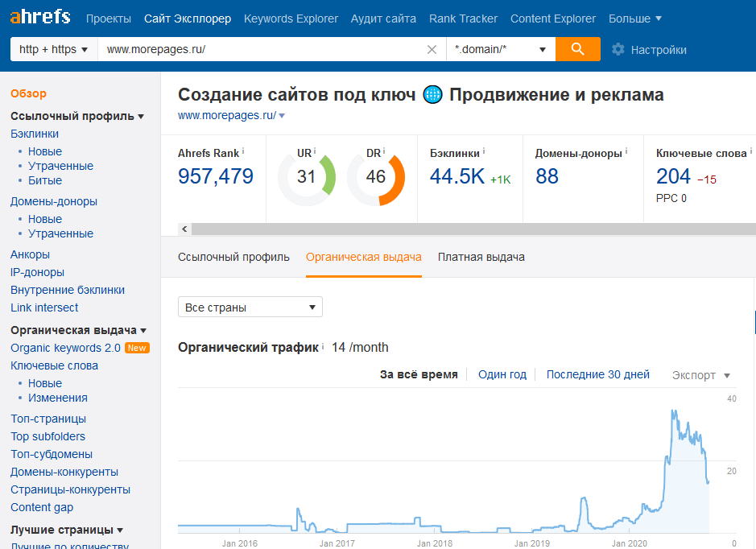Open Rank Tracker in the top navigation
This screenshot has height=549, width=756.
pyautogui.click(x=463, y=19)
